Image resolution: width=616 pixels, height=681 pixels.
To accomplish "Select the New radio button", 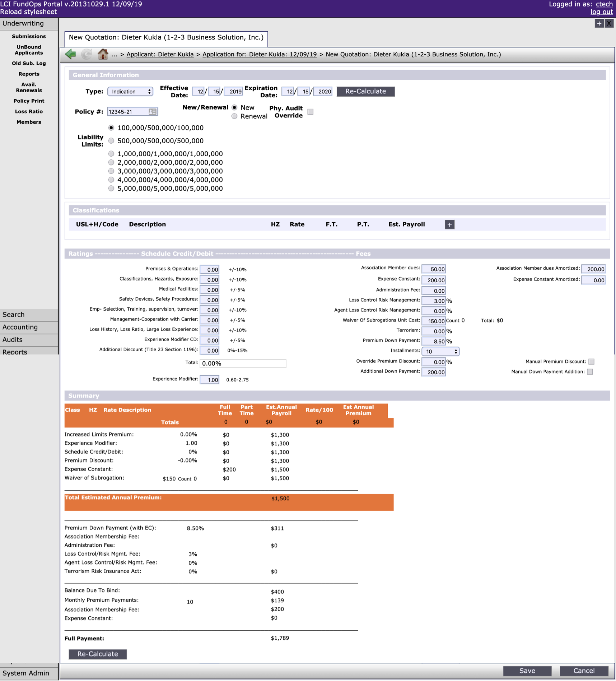I will pyautogui.click(x=234, y=107).
